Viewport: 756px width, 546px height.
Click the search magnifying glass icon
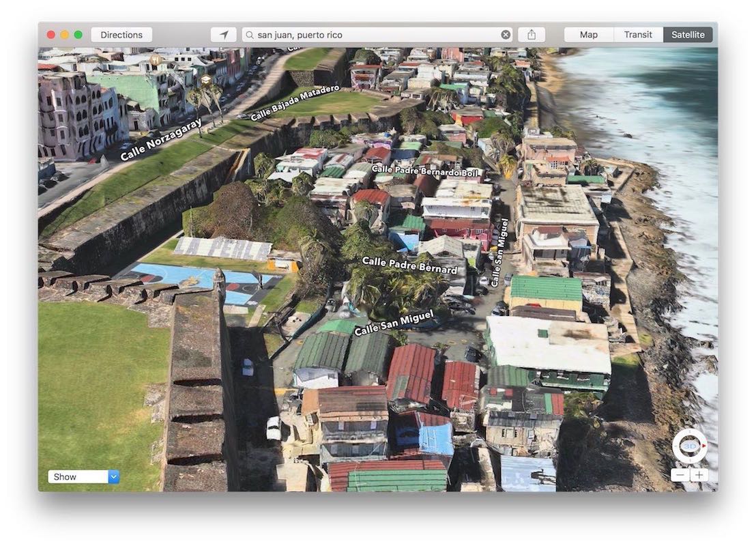click(250, 35)
